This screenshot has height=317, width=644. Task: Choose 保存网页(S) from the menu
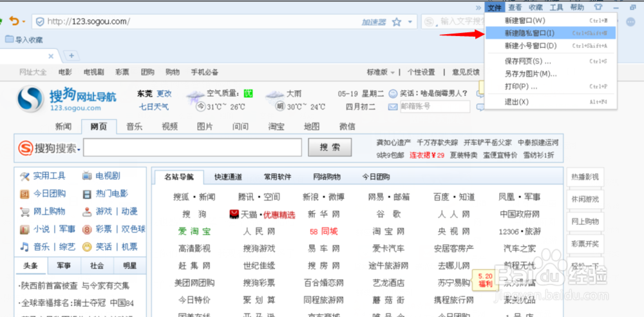click(x=551, y=61)
